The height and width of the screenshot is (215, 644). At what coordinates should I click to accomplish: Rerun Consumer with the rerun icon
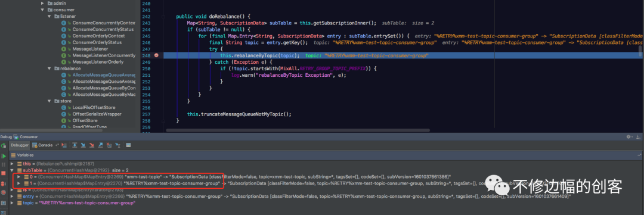tap(4, 145)
